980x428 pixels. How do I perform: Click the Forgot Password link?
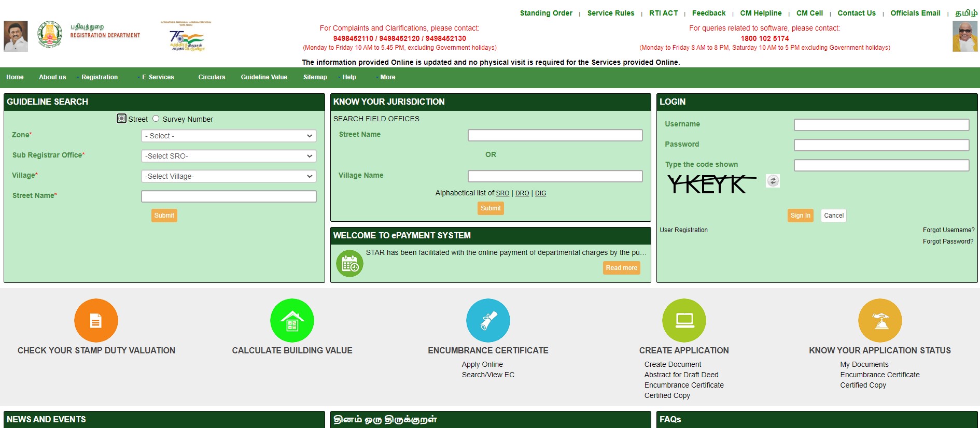(948, 241)
